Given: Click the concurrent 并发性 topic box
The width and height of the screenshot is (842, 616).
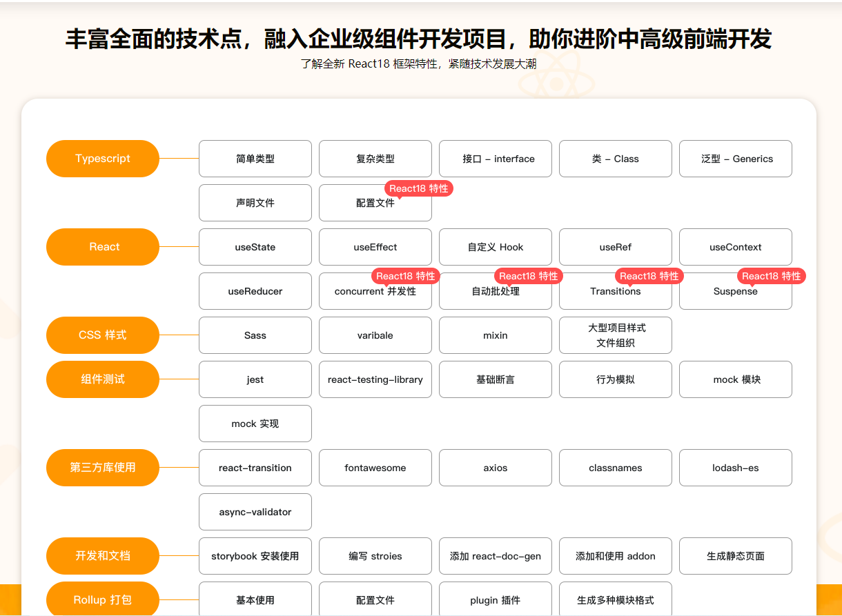Looking at the screenshot, I should tap(375, 292).
